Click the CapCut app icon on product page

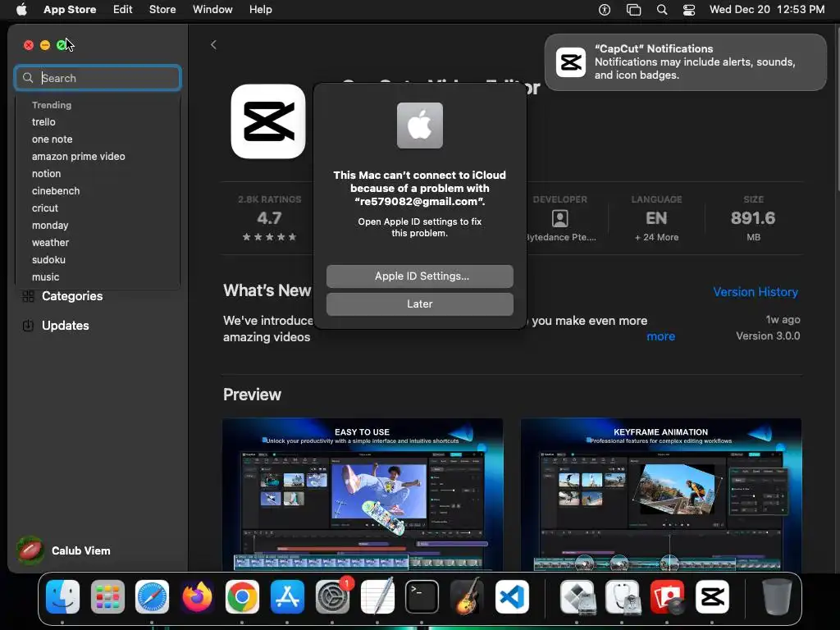tap(268, 121)
